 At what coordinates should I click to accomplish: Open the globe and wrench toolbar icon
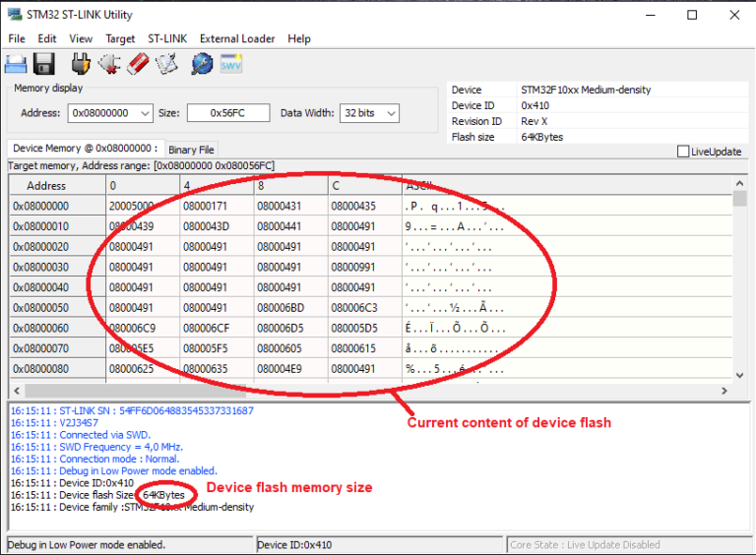pyautogui.click(x=202, y=65)
